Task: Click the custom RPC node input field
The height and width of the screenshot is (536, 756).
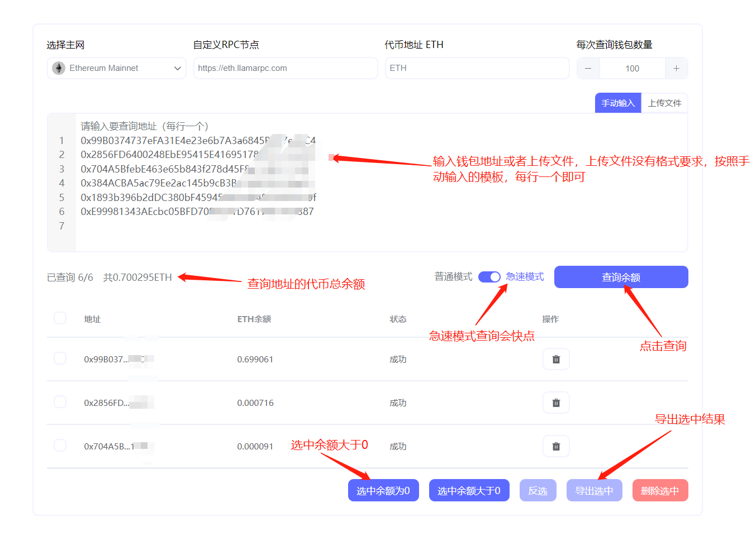Action: (285, 68)
